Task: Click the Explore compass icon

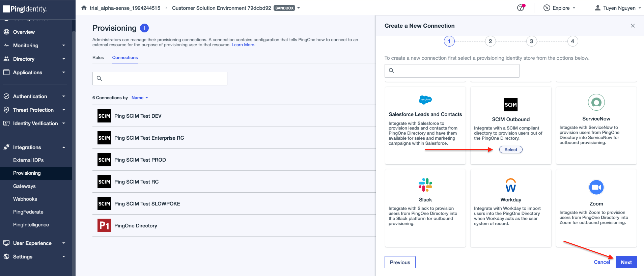Action: pos(547,8)
